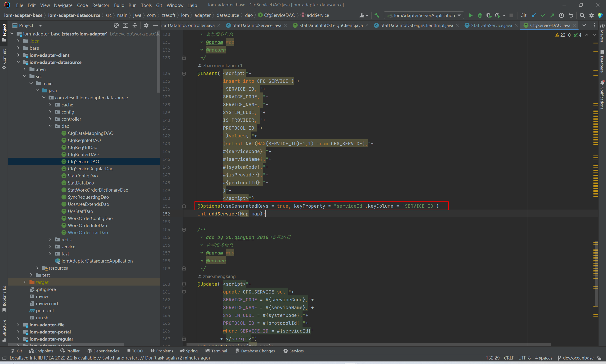Open Maven tool window
606x364 pixels.
[602, 33]
